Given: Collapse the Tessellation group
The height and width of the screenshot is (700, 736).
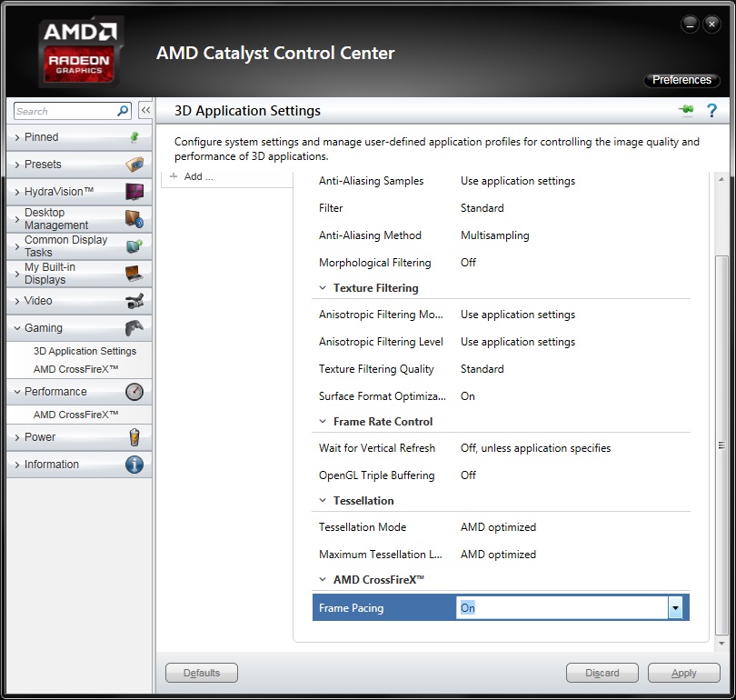Looking at the screenshot, I should click(x=323, y=501).
